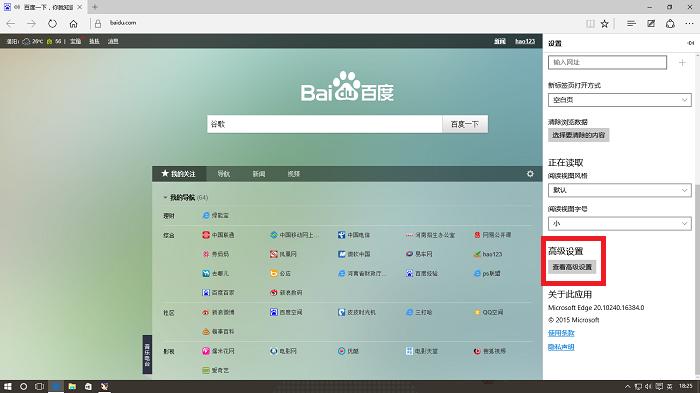Open the 凤凰网 site shortcut
Screen dimensions: 700x393
pos(283,254)
